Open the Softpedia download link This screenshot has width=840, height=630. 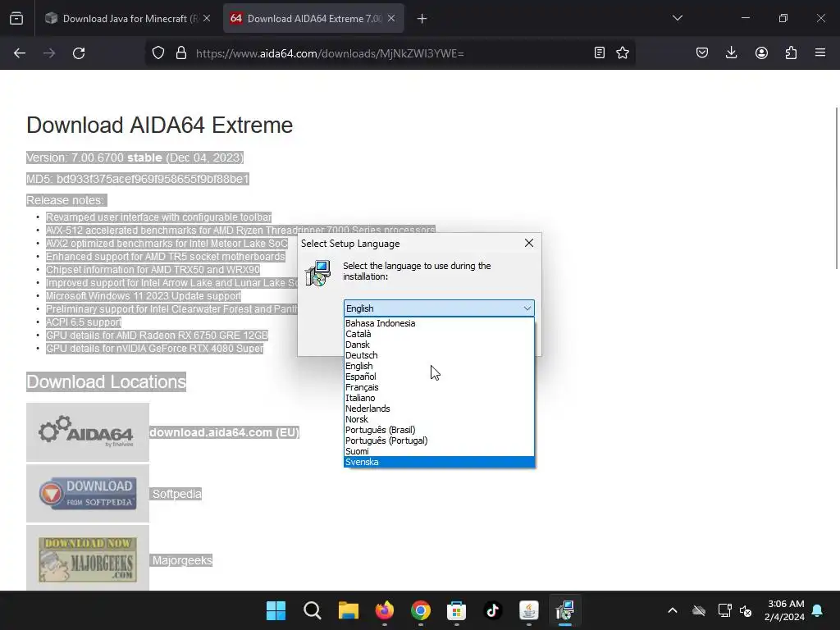177,494
